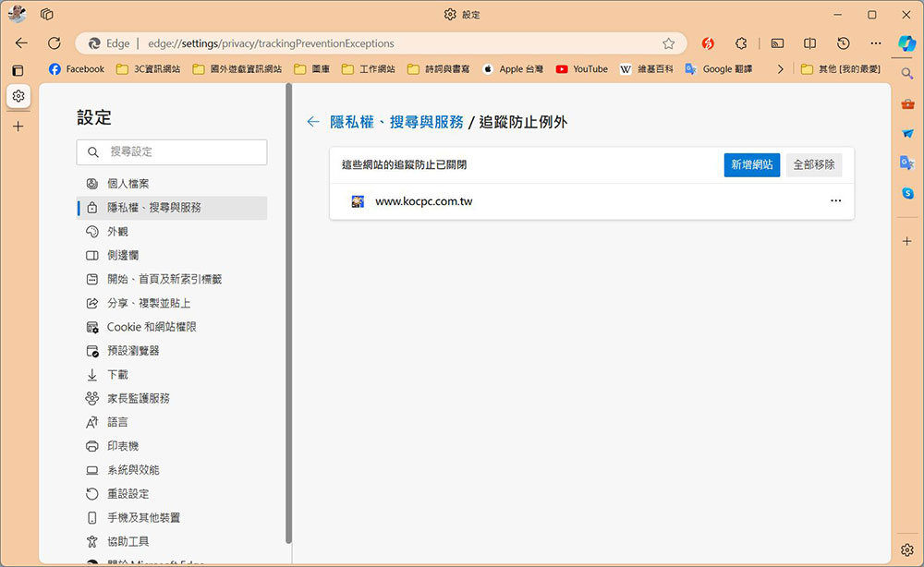924x567 pixels.
Task: Click the settings sidebar scrollbar
Action: [288, 313]
